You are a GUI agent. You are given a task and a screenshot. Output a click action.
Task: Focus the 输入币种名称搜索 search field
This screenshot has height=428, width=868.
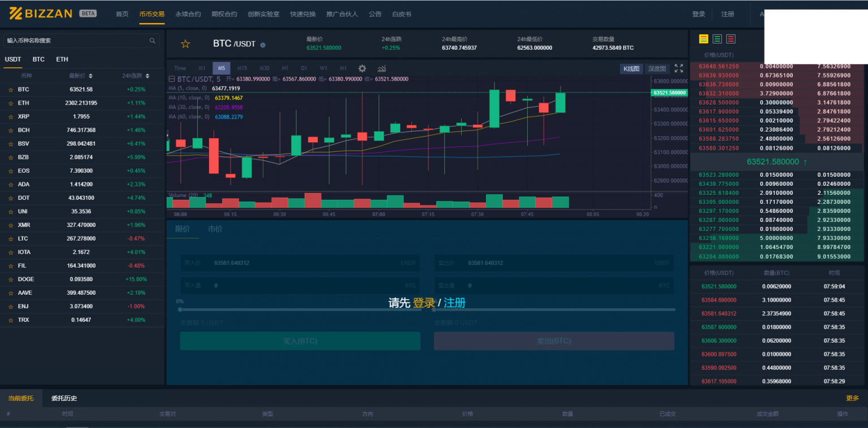coord(76,41)
